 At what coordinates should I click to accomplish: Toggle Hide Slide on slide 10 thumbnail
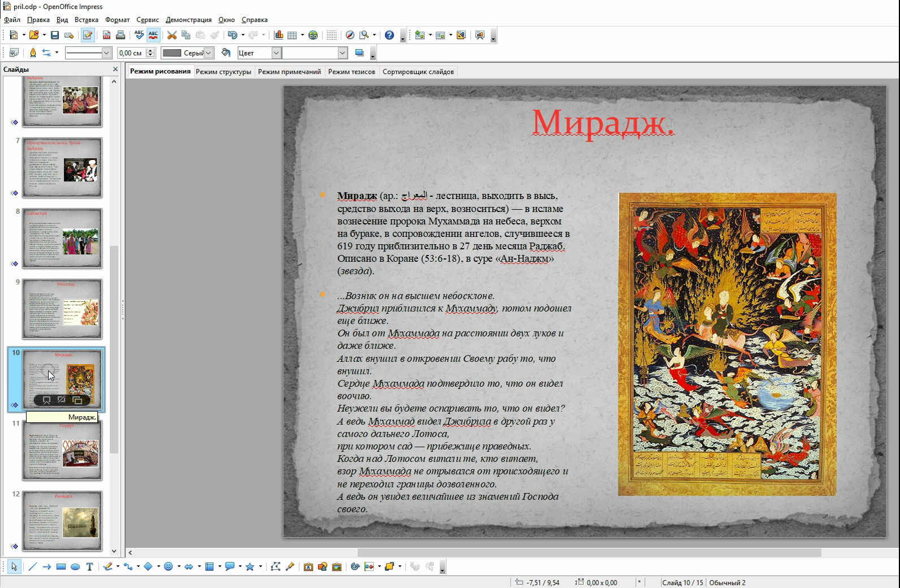point(62,400)
